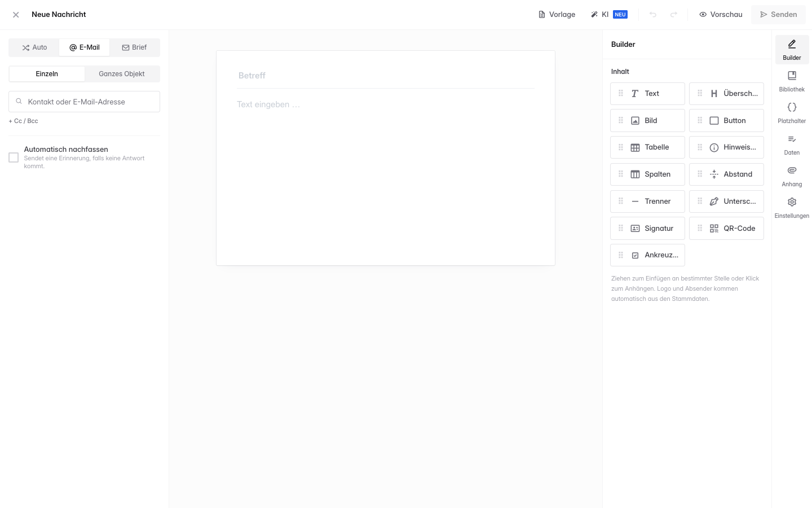Switch to the Auto channel tab

pyautogui.click(x=34, y=47)
